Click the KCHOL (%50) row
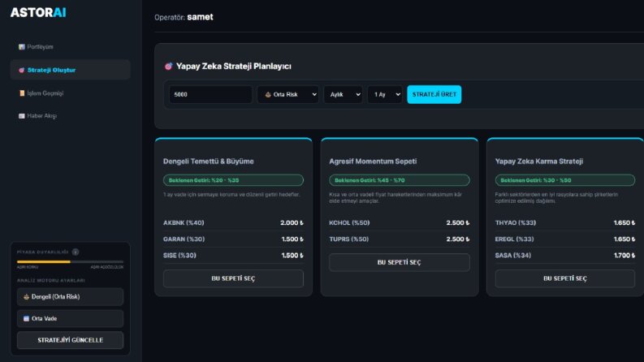644x362 pixels. pos(400,223)
